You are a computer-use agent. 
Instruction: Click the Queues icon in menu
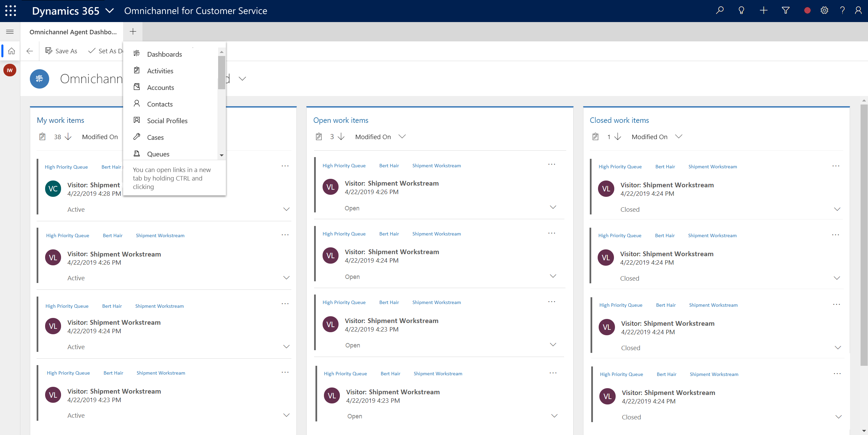[137, 153]
